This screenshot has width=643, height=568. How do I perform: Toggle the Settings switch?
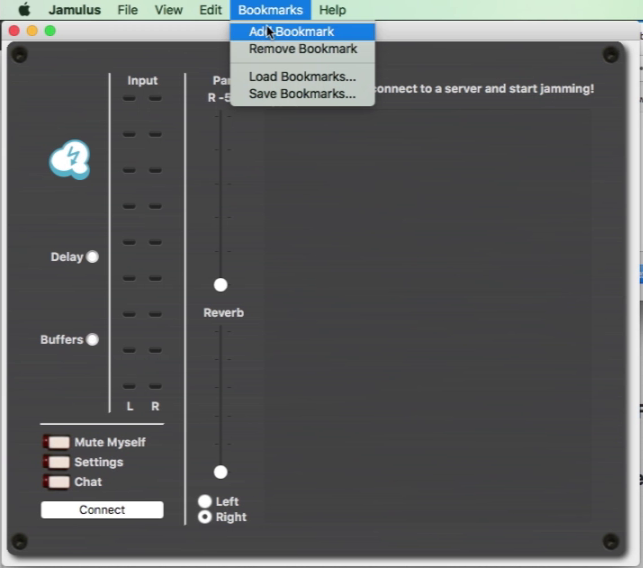pos(57,462)
